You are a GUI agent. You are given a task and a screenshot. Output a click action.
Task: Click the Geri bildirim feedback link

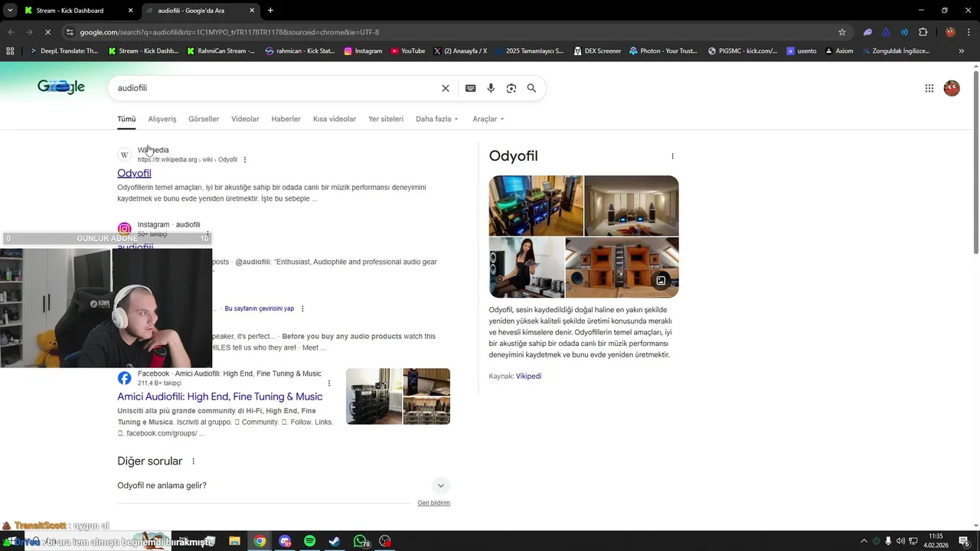[x=433, y=503]
